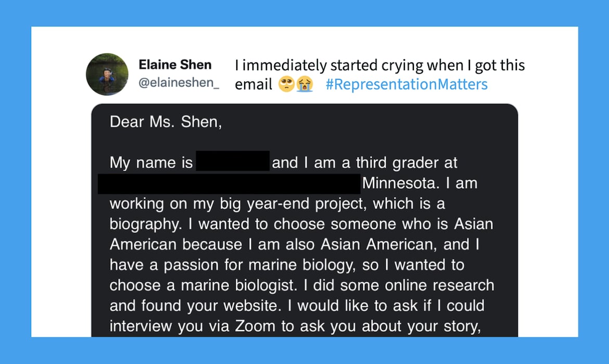Click the tweet text about crying
This screenshot has height=364, width=609.
coord(379,66)
